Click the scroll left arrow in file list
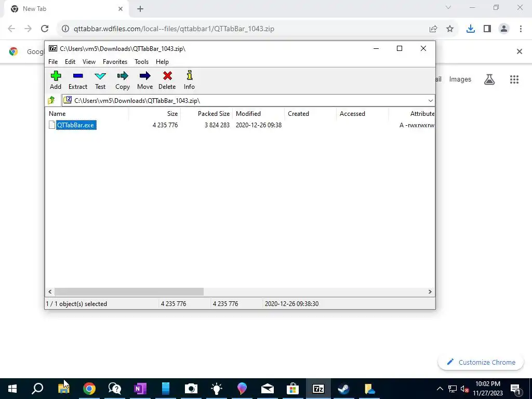This screenshot has width=532, height=399. (x=50, y=292)
